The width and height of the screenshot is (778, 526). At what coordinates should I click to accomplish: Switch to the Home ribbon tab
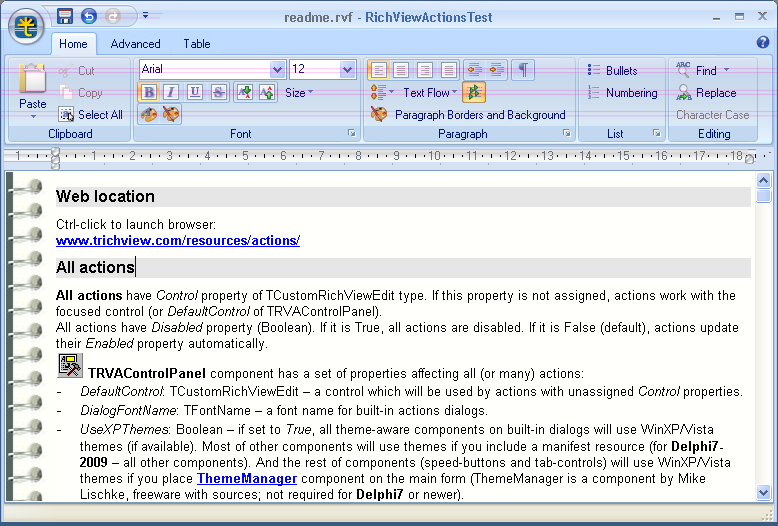[x=73, y=44]
